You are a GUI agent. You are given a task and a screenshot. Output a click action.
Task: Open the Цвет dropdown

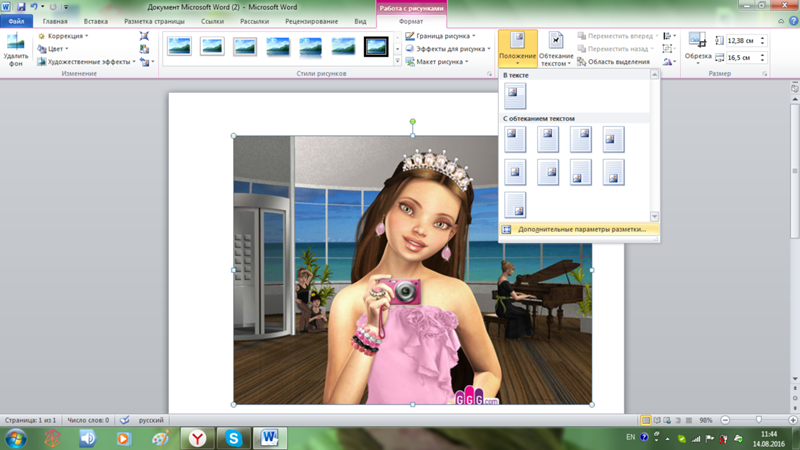[x=53, y=49]
